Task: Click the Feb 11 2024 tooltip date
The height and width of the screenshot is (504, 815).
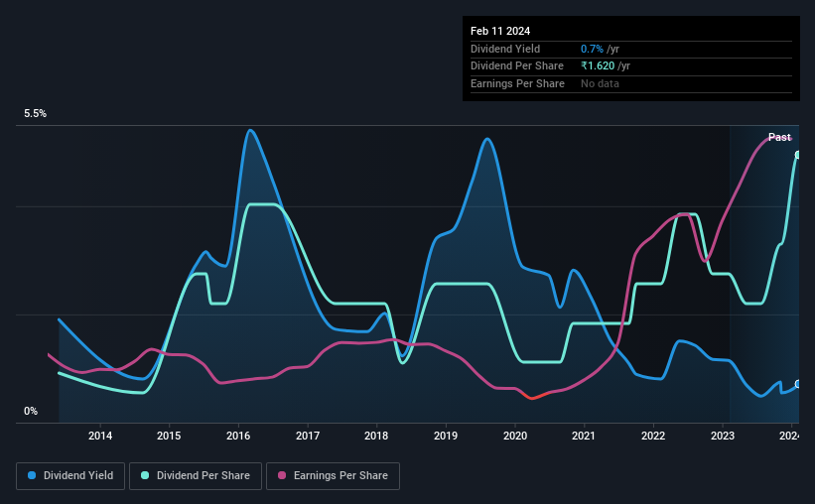Action: [x=500, y=31]
